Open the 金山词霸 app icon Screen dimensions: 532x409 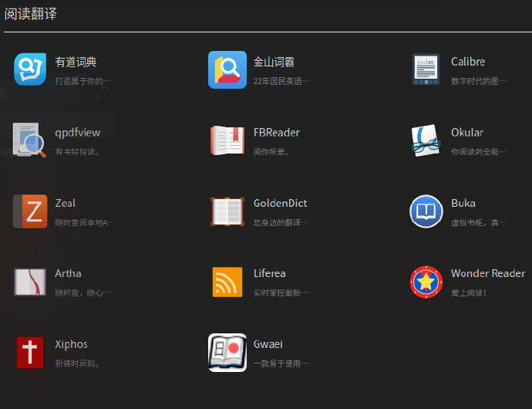[x=227, y=69]
